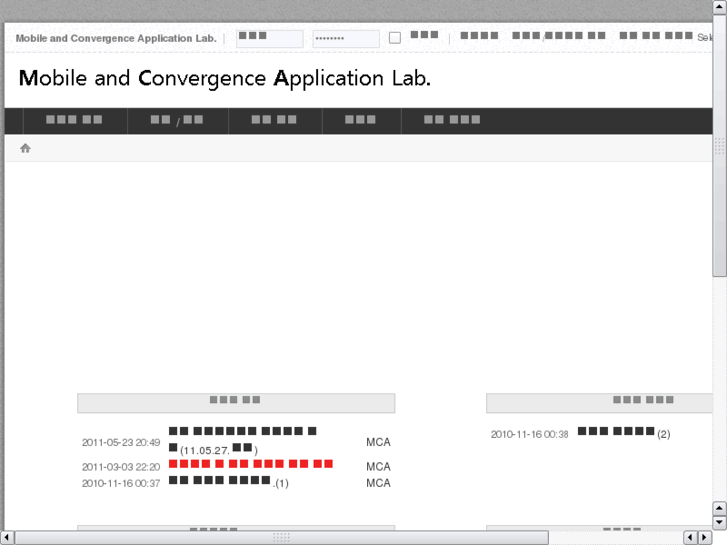Click the MCA author on the 2011-03-03 row
Image resolution: width=727 pixels, height=545 pixels.
[x=378, y=466]
